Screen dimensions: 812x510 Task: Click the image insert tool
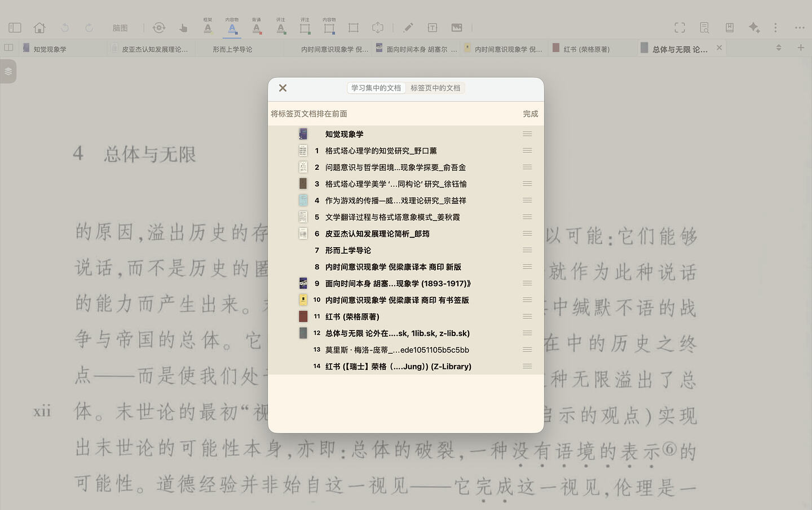(x=457, y=28)
